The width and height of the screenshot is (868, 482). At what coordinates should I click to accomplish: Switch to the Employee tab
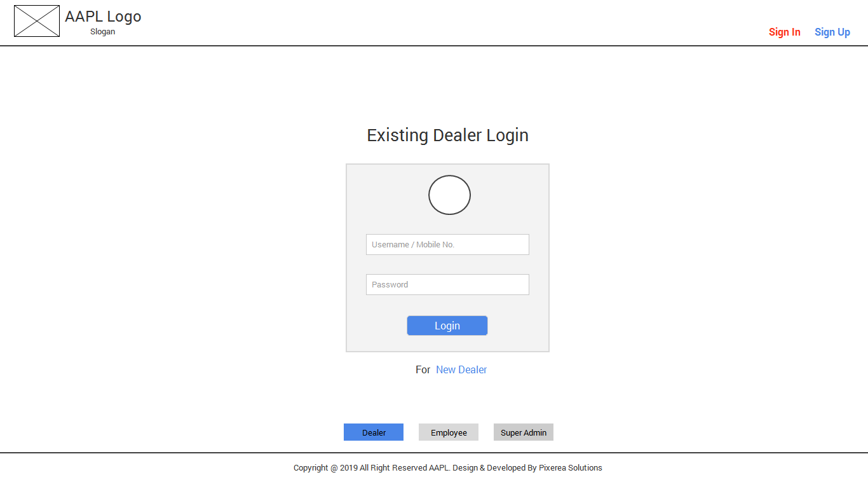tap(449, 432)
